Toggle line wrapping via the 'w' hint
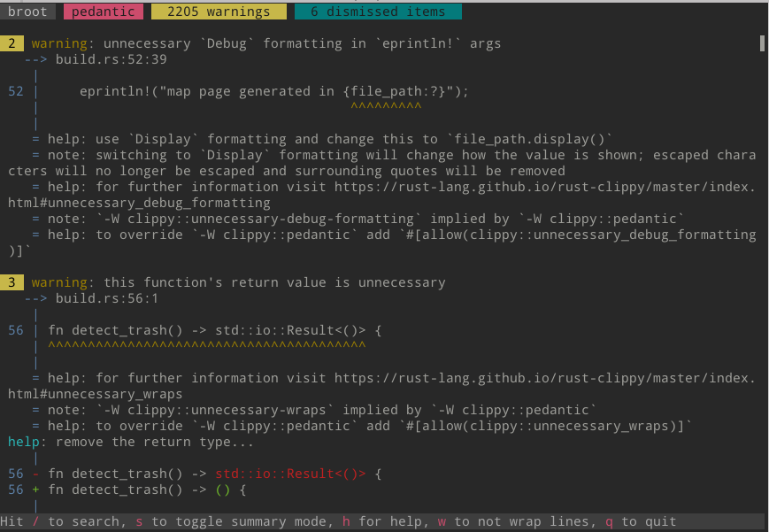769x532 pixels. [x=442, y=521]
